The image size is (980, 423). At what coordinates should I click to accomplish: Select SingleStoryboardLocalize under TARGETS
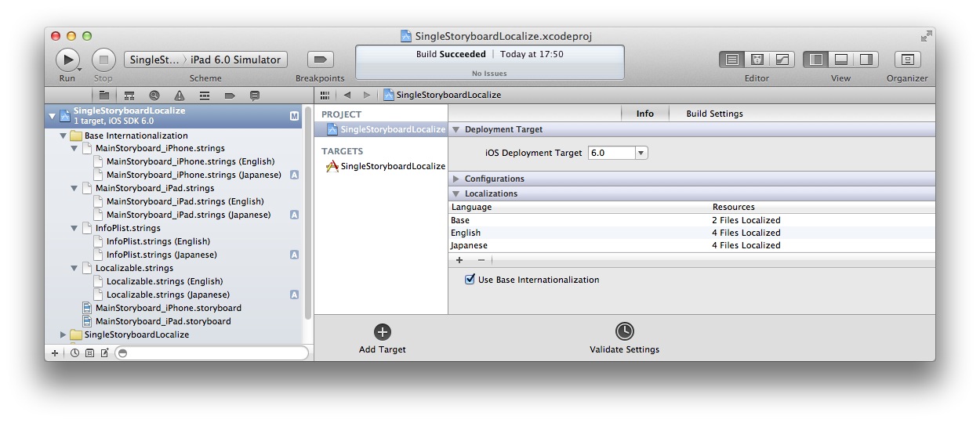[x=385, y=167]
